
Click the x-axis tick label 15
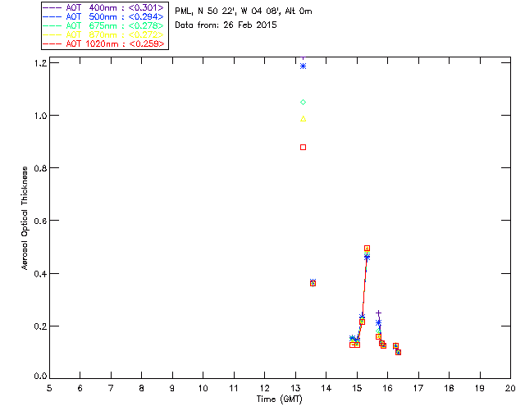click(x=357, y=388)
